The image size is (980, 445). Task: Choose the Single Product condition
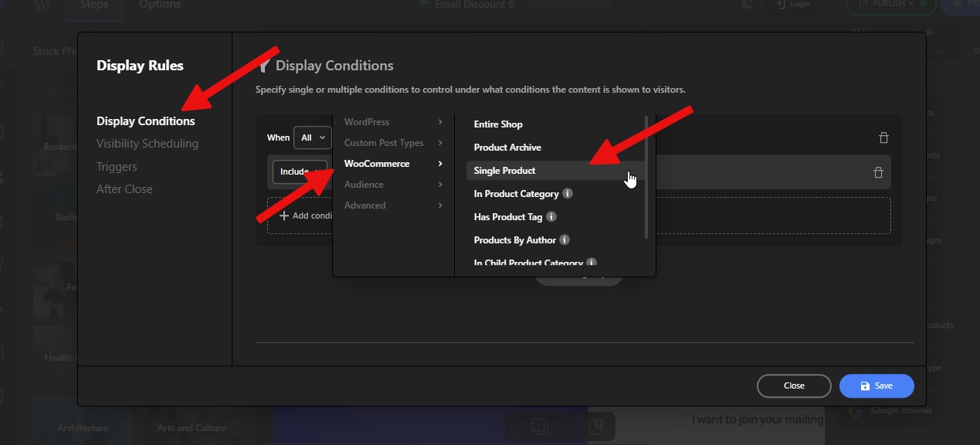pos(554,171)
